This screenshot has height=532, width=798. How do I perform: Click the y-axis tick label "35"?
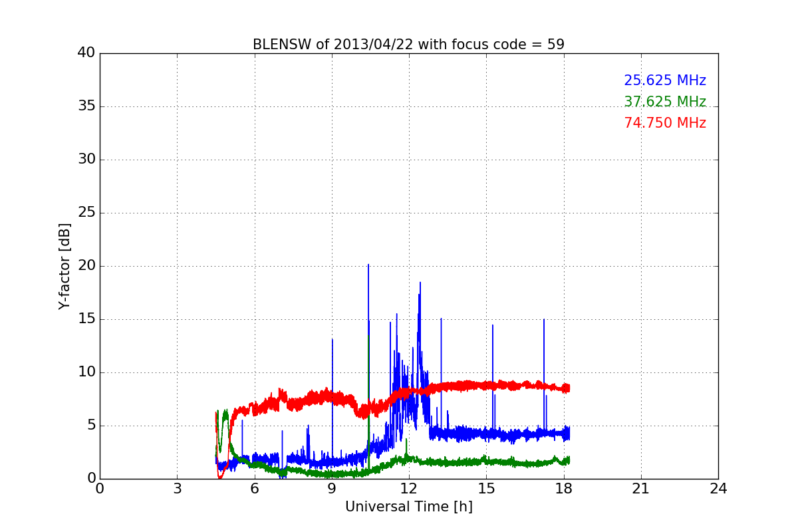tap(86, 106)
